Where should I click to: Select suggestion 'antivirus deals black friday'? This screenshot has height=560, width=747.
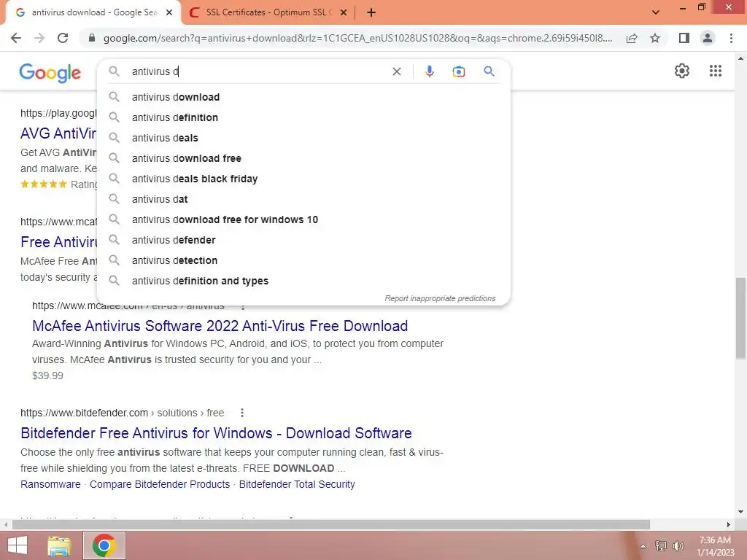coord(303,179)
